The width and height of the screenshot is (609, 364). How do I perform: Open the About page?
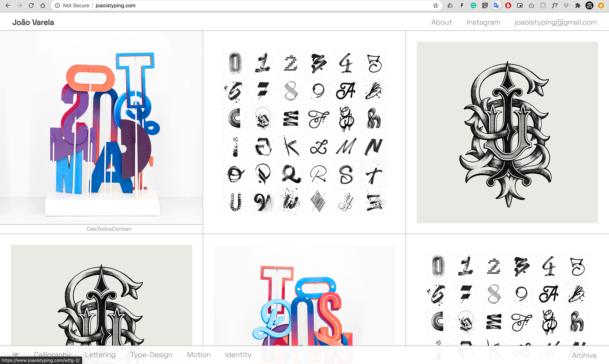(441, 22)
